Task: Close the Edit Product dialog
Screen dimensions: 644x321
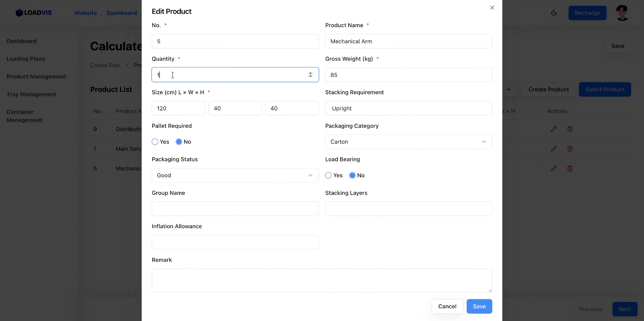Action: pyautogui.click(x=492, y=8)
